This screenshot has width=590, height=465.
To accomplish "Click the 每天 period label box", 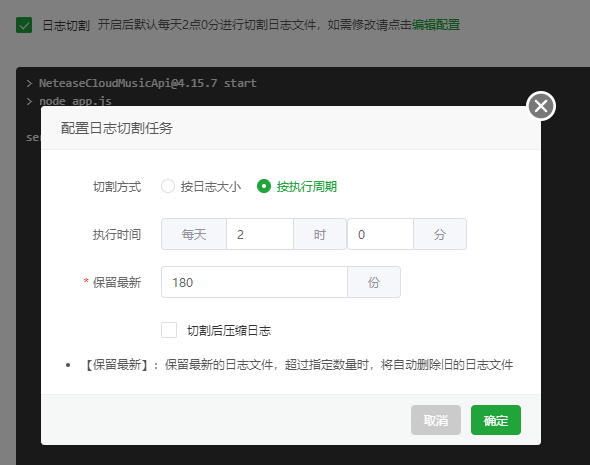I will (x=194, y=234).
